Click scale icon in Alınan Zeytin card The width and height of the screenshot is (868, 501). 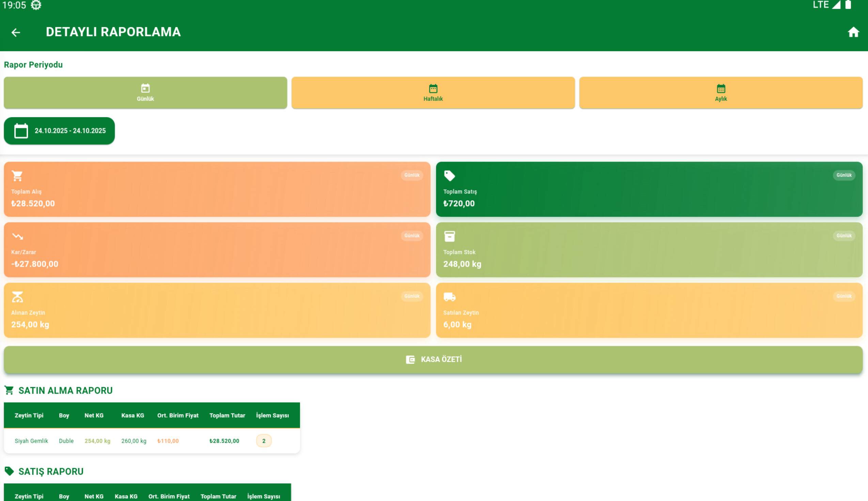coord(17,297)
